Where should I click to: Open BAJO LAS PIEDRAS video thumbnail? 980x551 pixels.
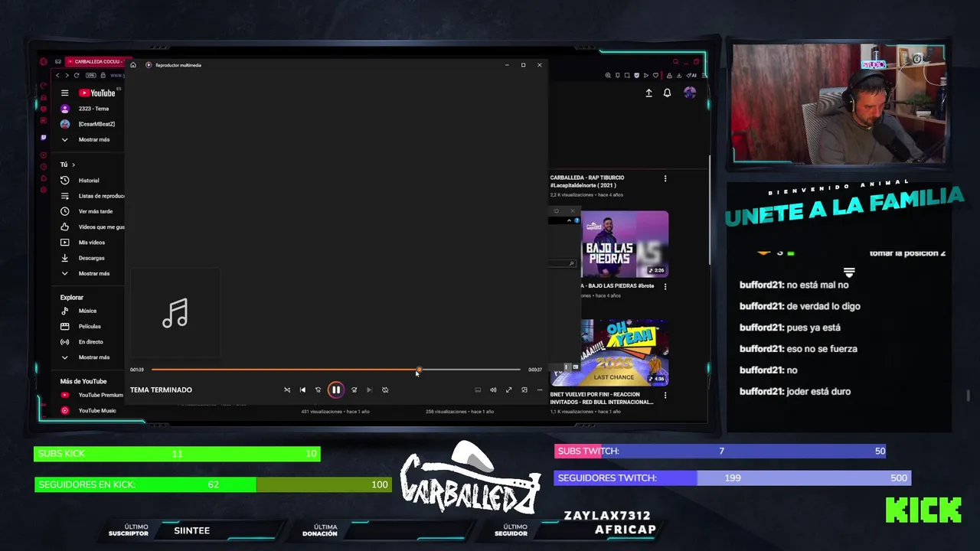[625, 244]
